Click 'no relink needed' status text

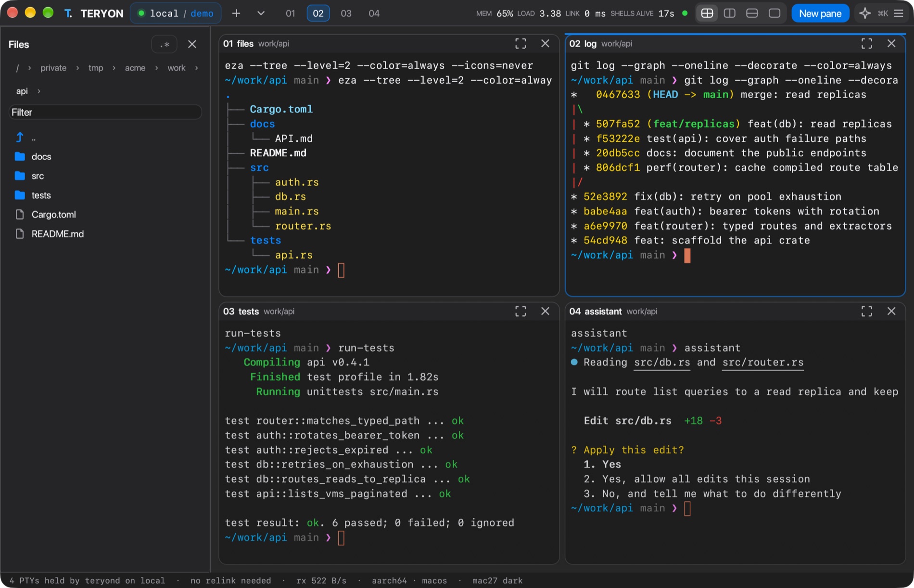pyautogui.click(x=231, y=581)
